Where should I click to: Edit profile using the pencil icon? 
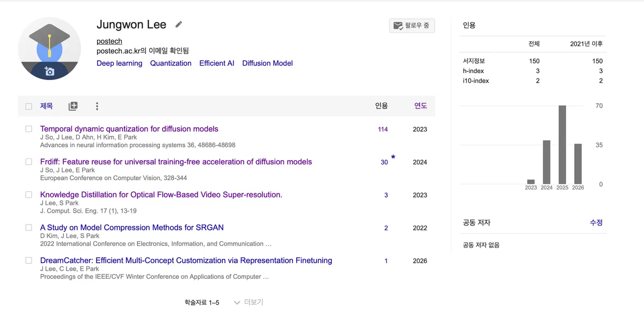tap(179, 24)
